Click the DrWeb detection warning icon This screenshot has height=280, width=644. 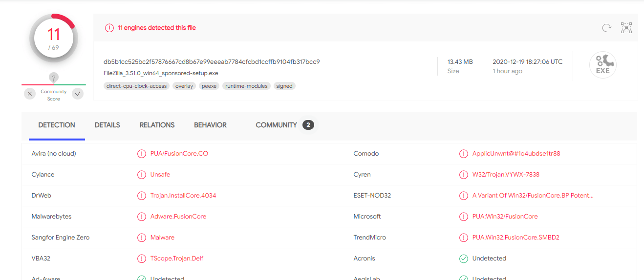142,196
